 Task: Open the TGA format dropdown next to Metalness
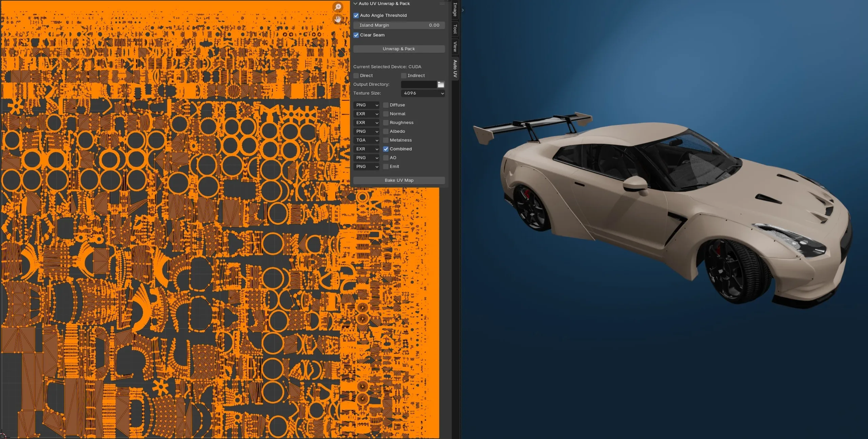(x=366, y=140)
